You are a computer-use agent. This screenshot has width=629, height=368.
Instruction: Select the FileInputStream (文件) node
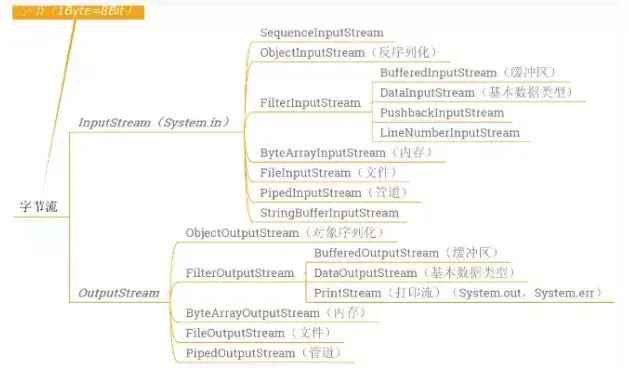click(x=328, y=173)
